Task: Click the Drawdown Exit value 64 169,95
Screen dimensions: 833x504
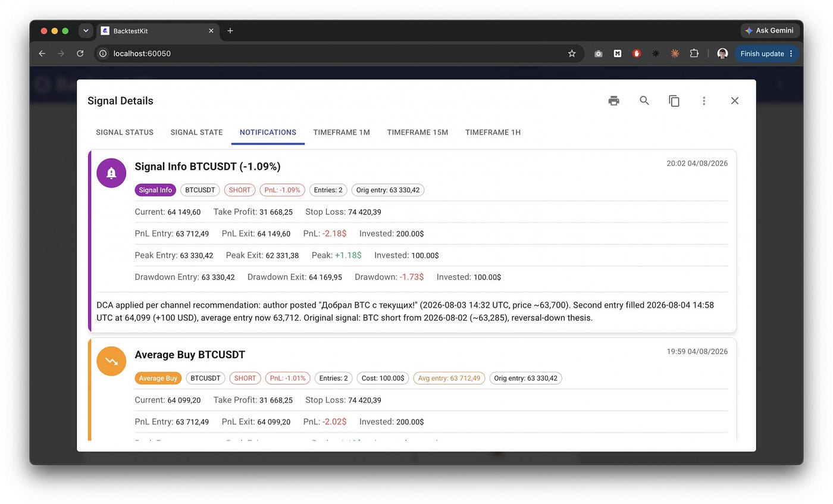Action: click(x=325, y=277)
